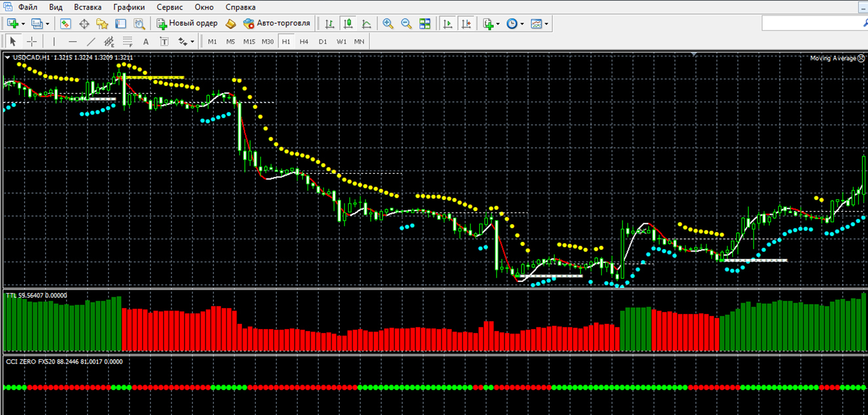Image resolution: width=868 pixels, height=415 pixels.
Task: Switch to the H4 timeframe
Action: pyautogui.click(x=304, y=42)
